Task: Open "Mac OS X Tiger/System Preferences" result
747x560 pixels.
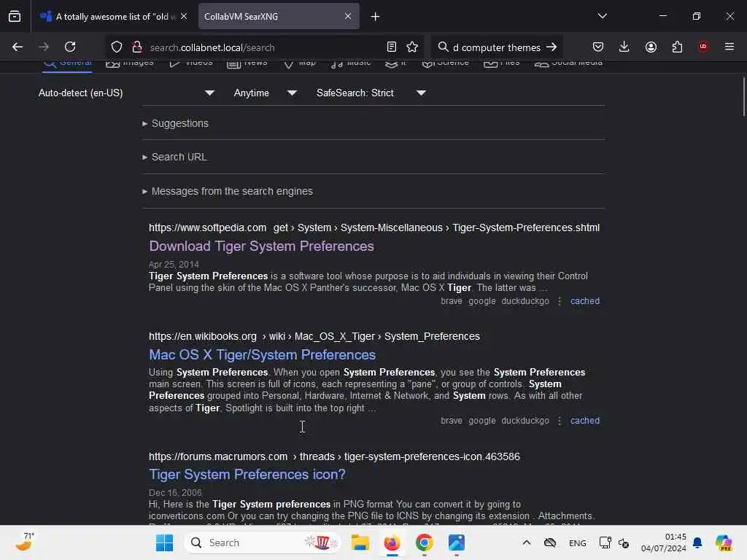Action: (x=262, y=355)
